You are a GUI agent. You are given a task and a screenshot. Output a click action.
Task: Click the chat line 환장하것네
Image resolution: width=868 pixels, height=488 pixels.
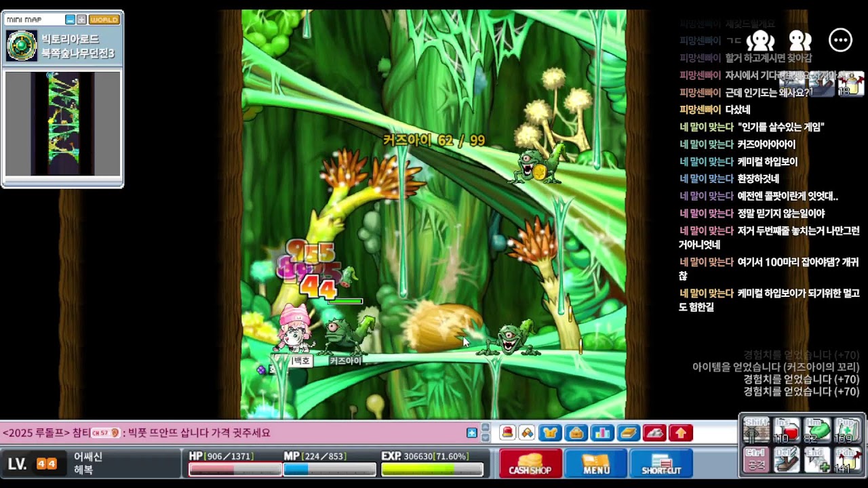(x=758, y=178)
